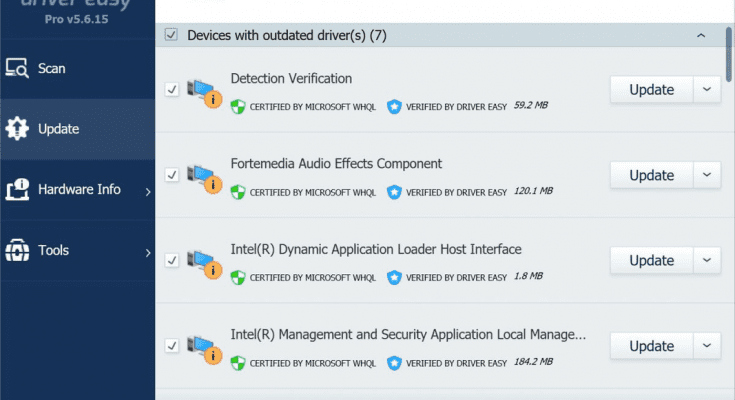Update the Intel Management and Security Application driver
Viewport: 735px width, 400px height.
point(651,346)
